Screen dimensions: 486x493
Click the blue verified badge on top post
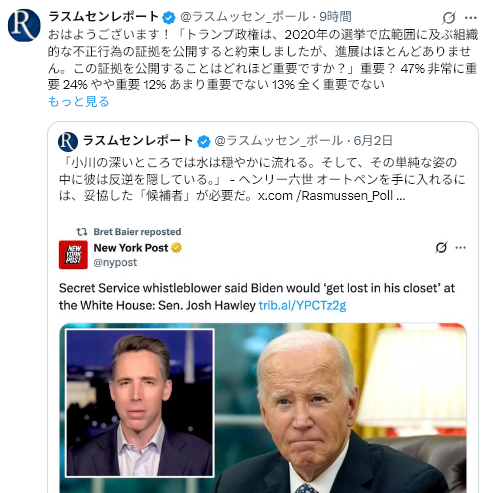pos(169,17)
